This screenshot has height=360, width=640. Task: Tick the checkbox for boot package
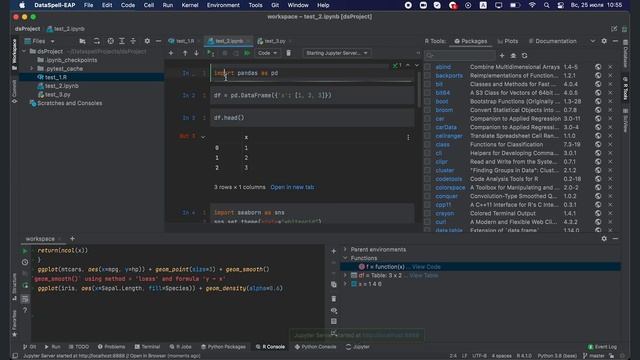pos(427,101)
